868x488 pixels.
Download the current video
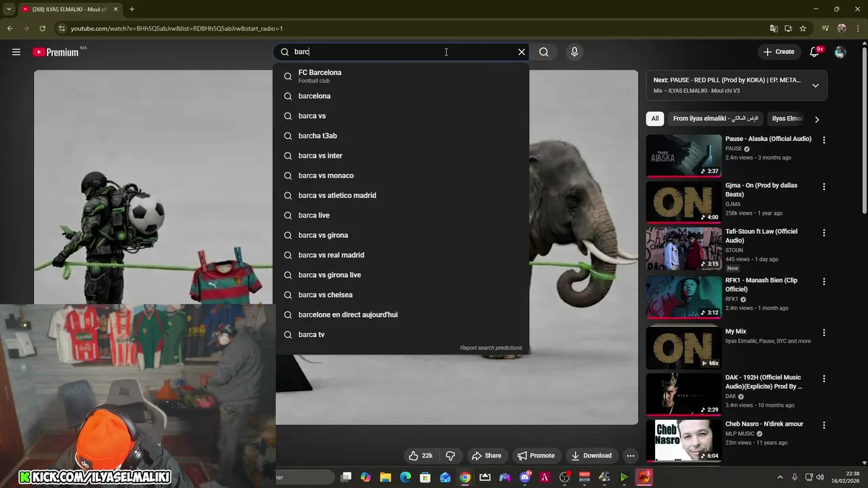click(x=591, y=455)
